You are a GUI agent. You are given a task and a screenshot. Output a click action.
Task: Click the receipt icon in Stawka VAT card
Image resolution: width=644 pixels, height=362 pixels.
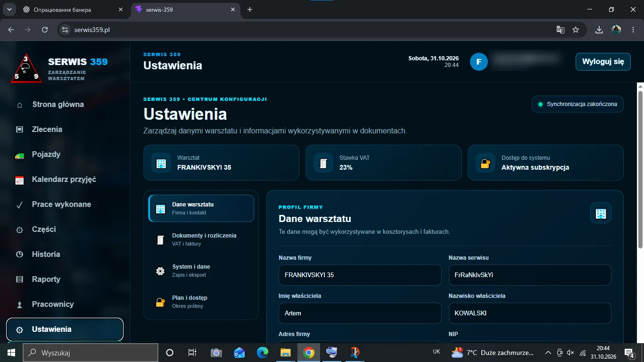[x=323, y=163]
